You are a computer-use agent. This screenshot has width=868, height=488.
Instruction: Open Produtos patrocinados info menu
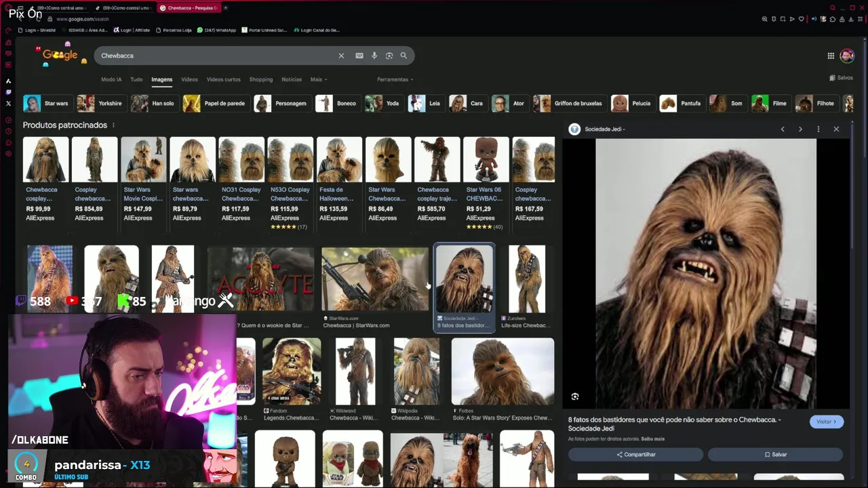pyautogui.click(x=113, y=125)
